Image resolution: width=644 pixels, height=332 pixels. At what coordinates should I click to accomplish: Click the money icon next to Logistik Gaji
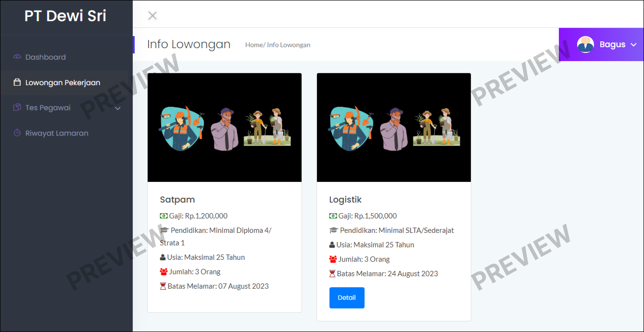(x=333, y=216)
